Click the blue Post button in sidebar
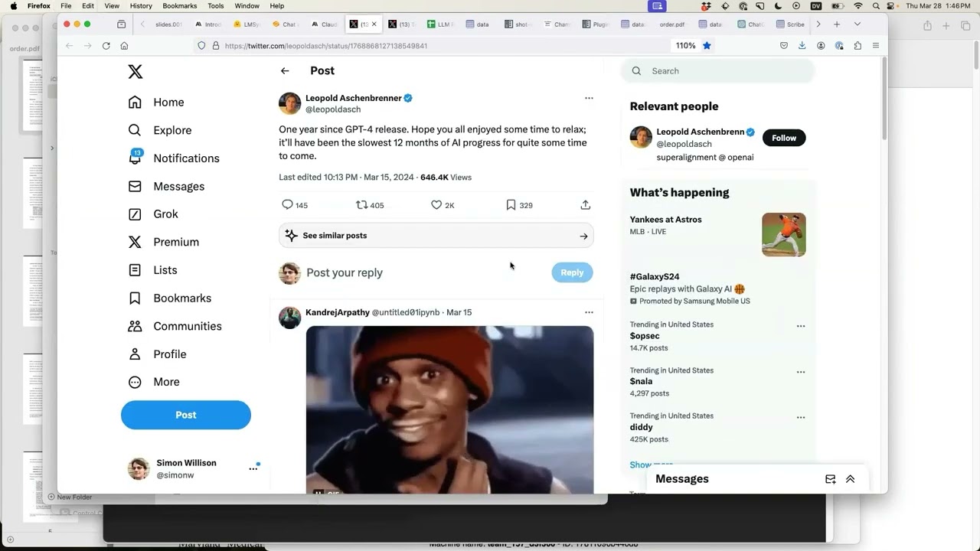The width and height of the screenshot is (980, 551). pos(186,415)
